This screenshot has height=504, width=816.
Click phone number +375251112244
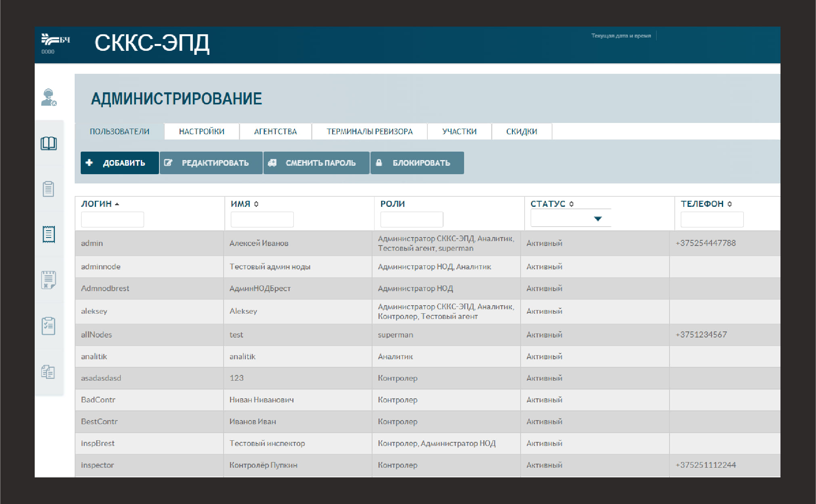706,465
